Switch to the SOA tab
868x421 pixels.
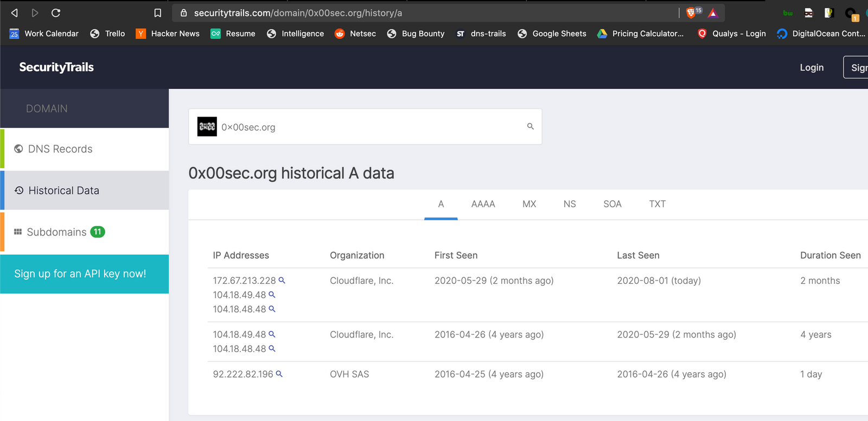pyautogui.click(x=612, y=204)
